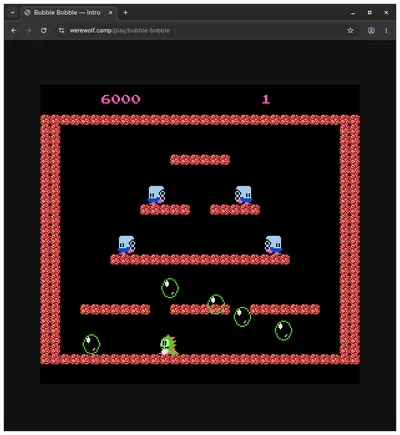Expand the tab search dropdown arrow
Viewport: 400px width, 435px height.
(x=12, y=13)
